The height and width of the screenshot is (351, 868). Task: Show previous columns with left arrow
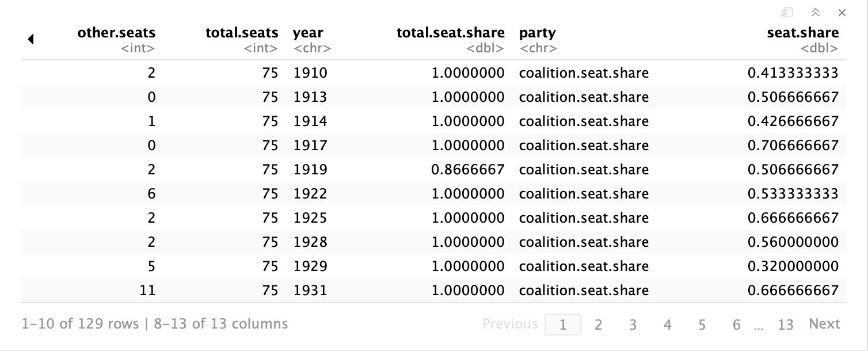click(x=31, y=40)
